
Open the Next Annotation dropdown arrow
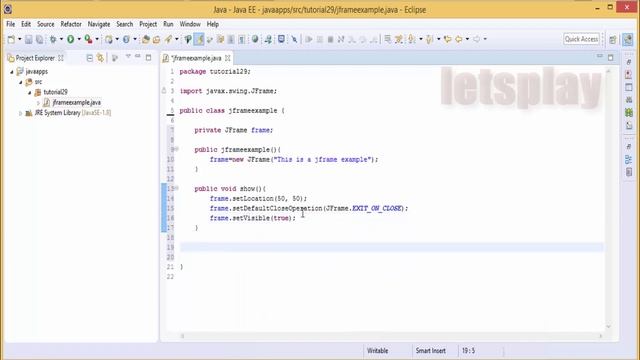click(x=421, y=39)
